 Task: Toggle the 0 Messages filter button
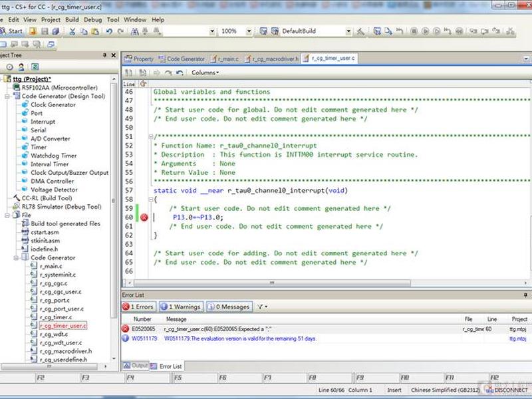(x=229, y=307)
